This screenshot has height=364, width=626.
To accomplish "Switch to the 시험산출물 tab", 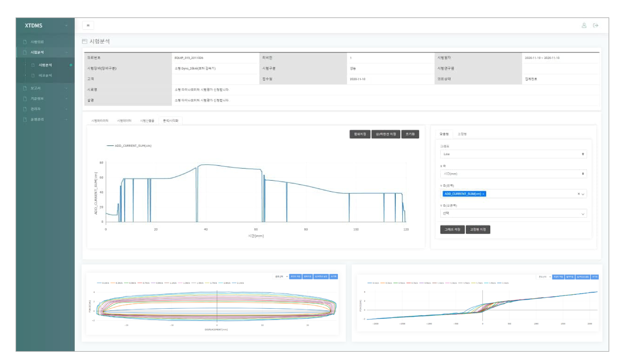I will (147, 121).
